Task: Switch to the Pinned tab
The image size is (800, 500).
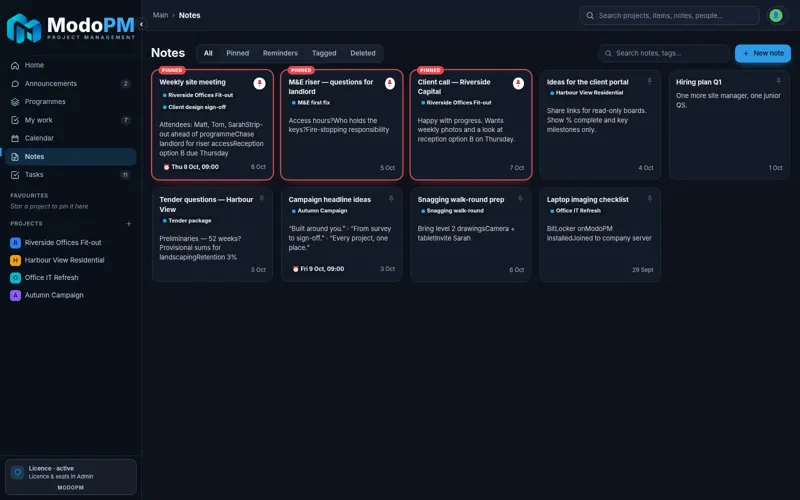Action: (238, 53)
